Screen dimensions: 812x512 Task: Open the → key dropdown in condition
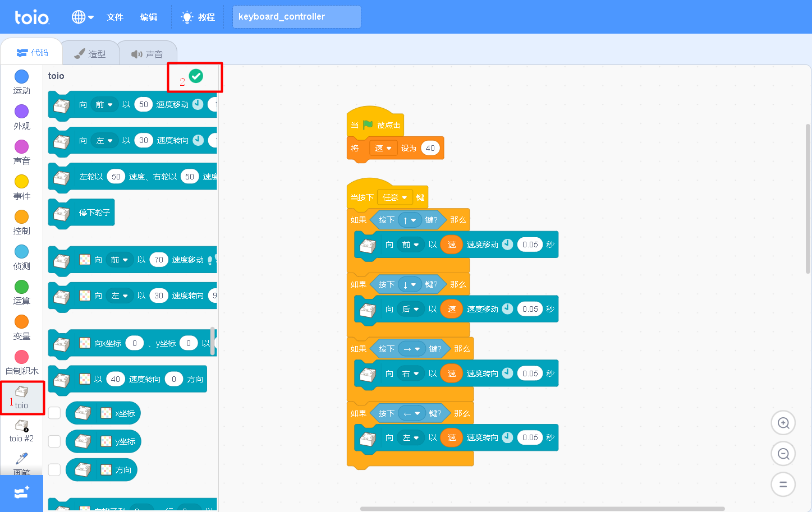click(x=411, y=349)
